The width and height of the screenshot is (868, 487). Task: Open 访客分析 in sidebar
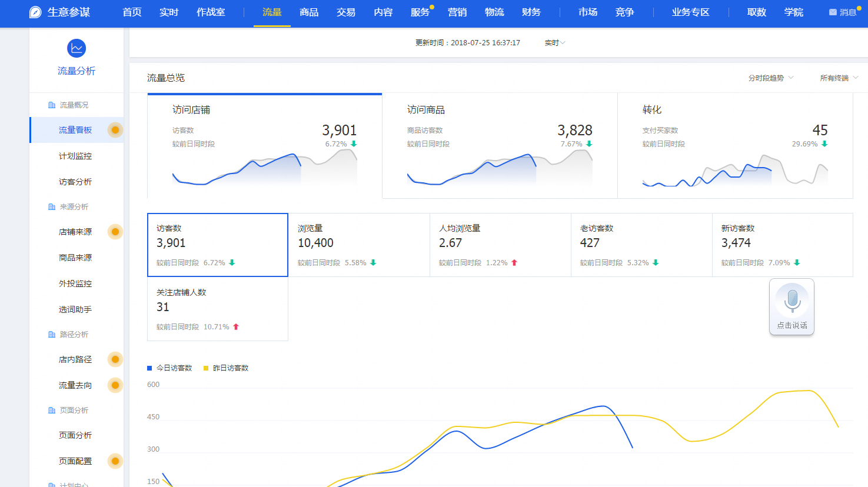(77, 182)
